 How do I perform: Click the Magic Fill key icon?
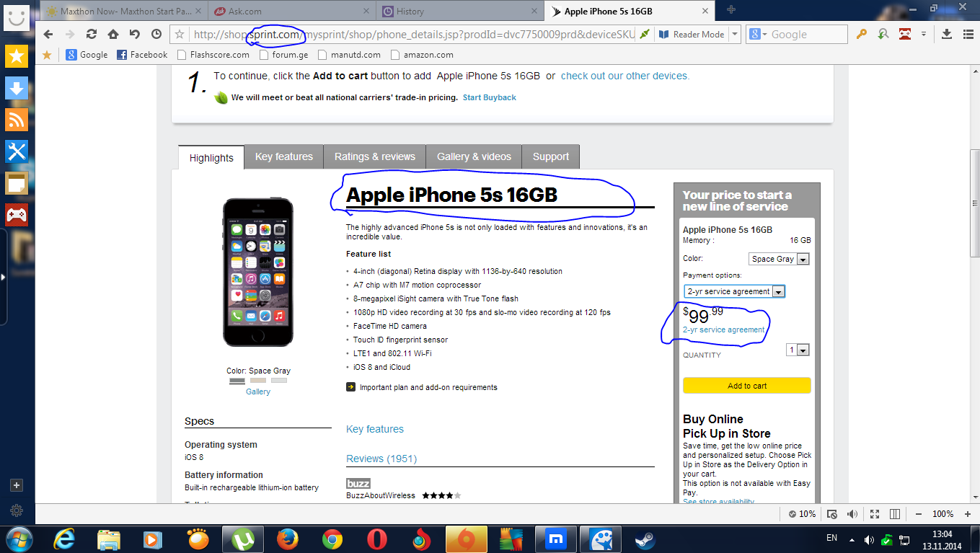tap(861, 34)
